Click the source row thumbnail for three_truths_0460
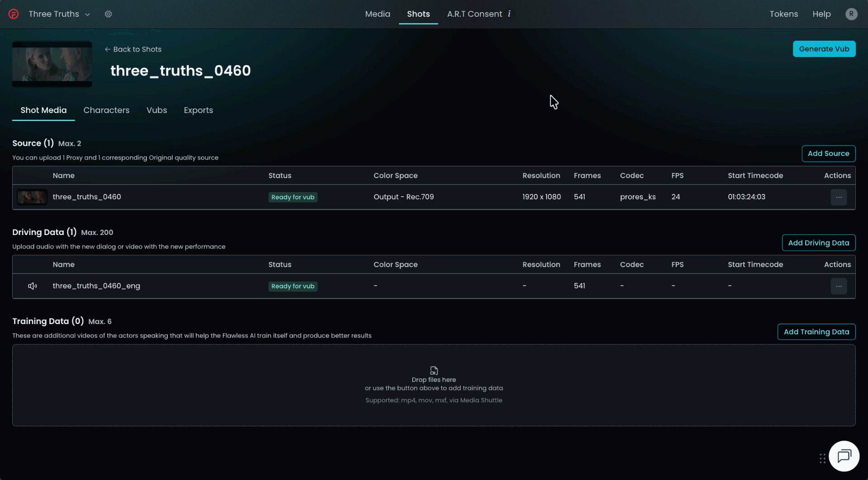The image size is (868, 480). click(32, 197)
